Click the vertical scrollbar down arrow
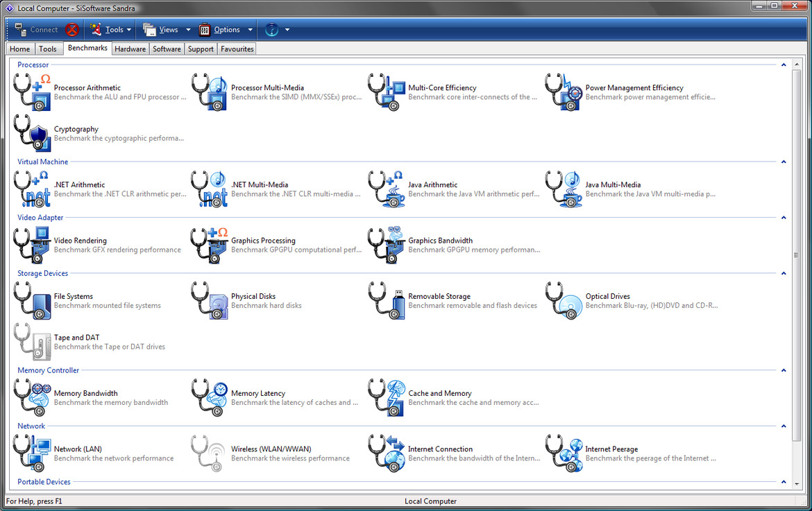This screenshot has height=511, width=812. click(x=797, y=485)
